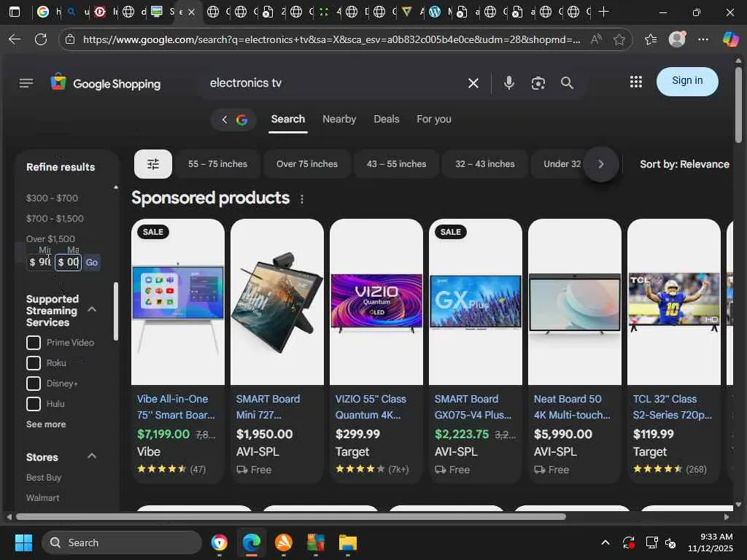Switch to the For you tab
Screen dimensions: 747x560
[x=433, y=119]
